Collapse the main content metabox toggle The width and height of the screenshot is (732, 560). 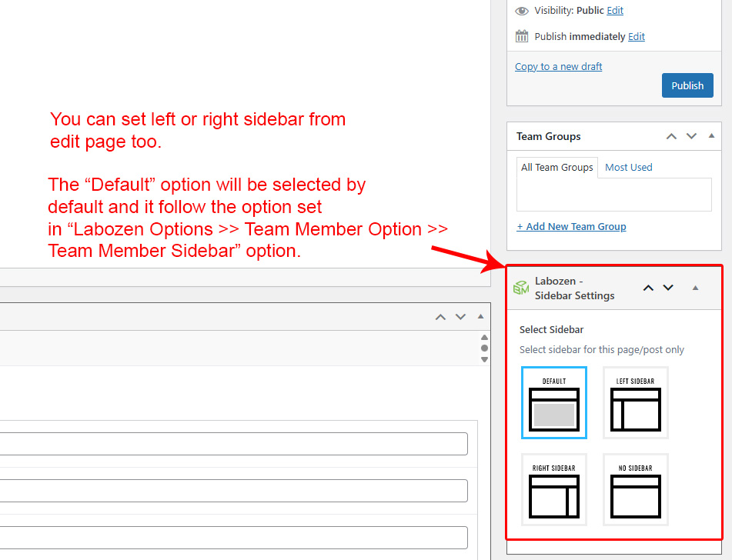(480, 317)
